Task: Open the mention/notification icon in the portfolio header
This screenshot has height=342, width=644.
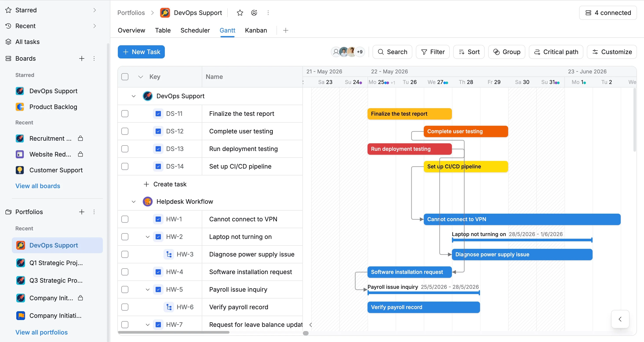Action: pyautogui.click(x=254, y=13)
